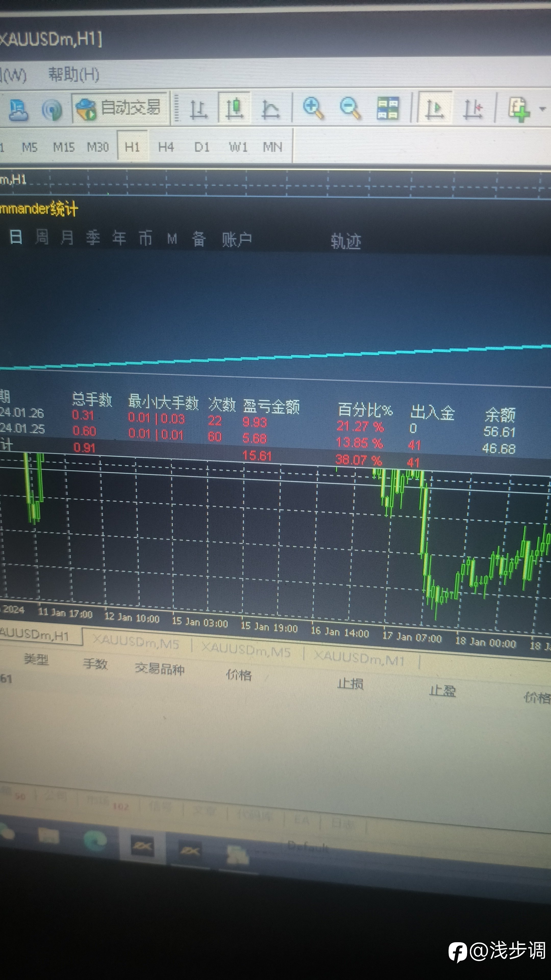Toggle chart shift from right edge
This screenshot has width=551, height=980.
(473, 109)
